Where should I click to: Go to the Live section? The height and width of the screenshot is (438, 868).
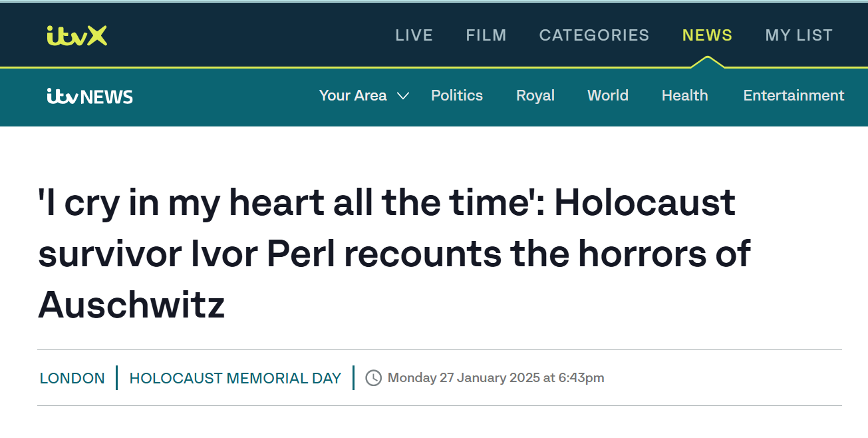click(x=414, y=35)
